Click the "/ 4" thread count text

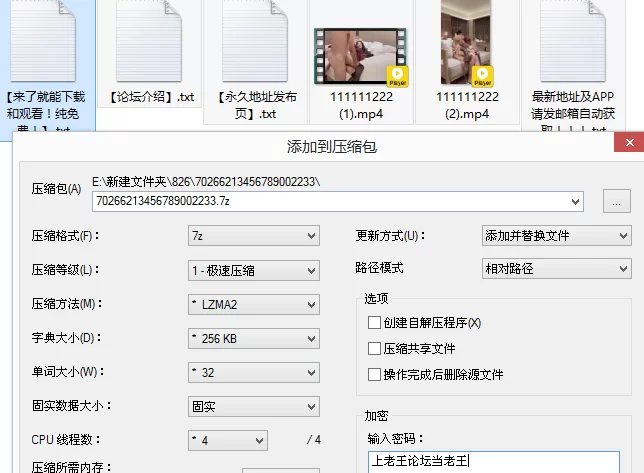tap(313, 440)
